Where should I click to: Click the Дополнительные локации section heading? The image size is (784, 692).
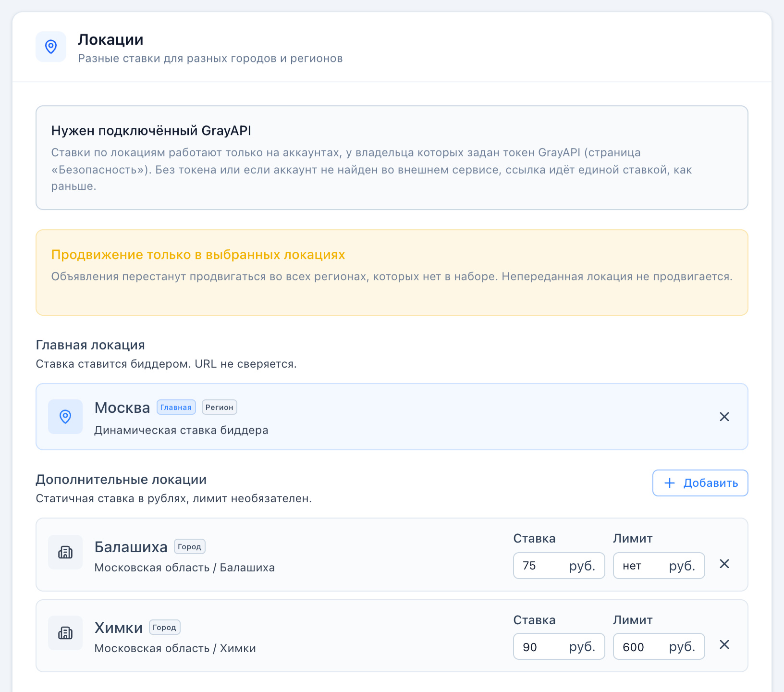tap(121, 480)
